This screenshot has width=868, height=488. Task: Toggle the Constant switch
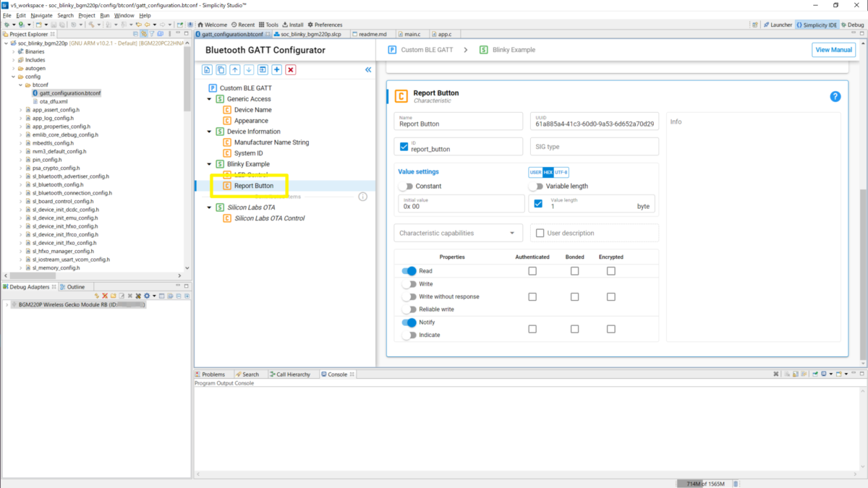[x=407, y=186]
